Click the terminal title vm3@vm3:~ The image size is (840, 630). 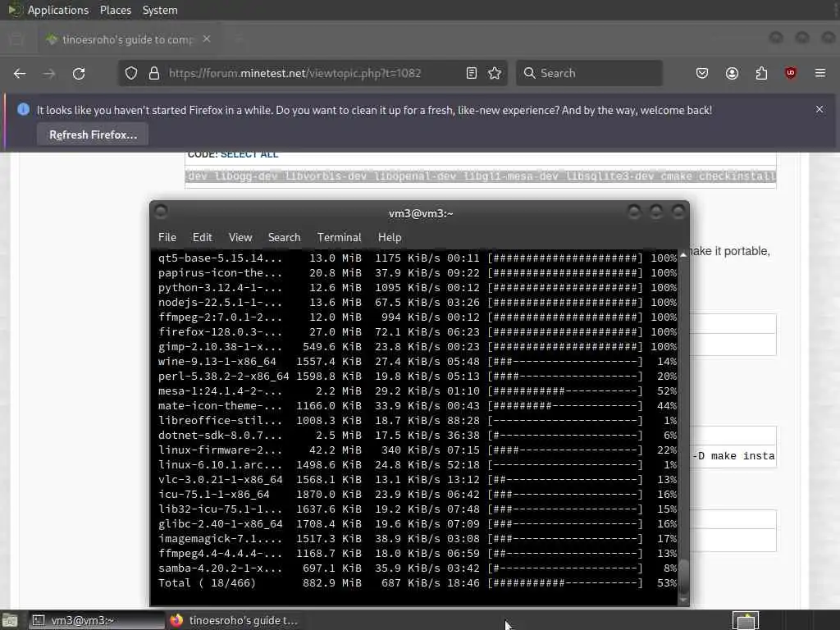421,213
